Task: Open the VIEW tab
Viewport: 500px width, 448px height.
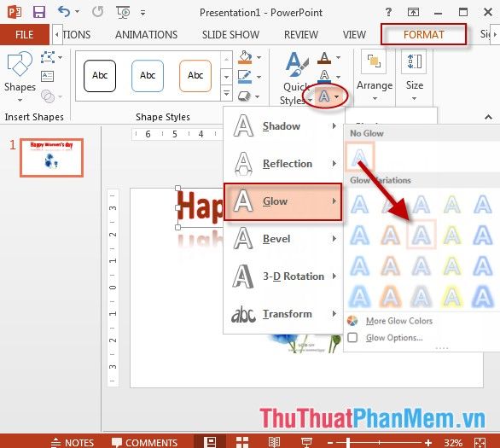Action: [x=354, y=34]
